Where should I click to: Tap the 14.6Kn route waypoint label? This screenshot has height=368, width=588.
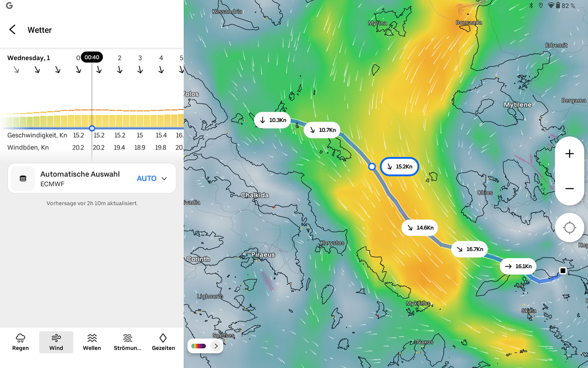pyautogui.click(x=420, y=228)
